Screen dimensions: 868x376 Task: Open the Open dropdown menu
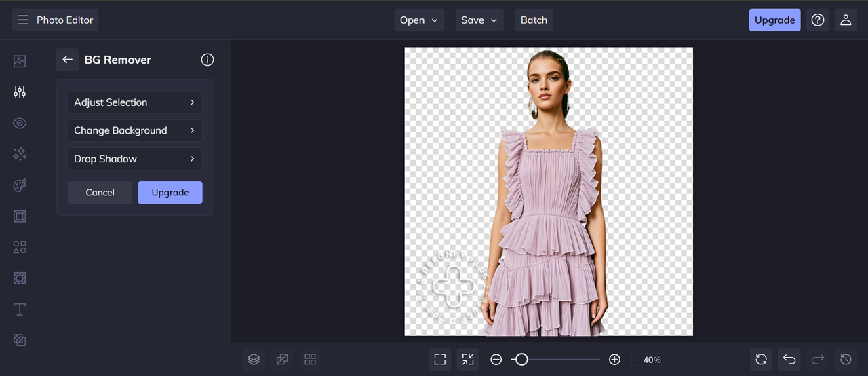point(419,20)
